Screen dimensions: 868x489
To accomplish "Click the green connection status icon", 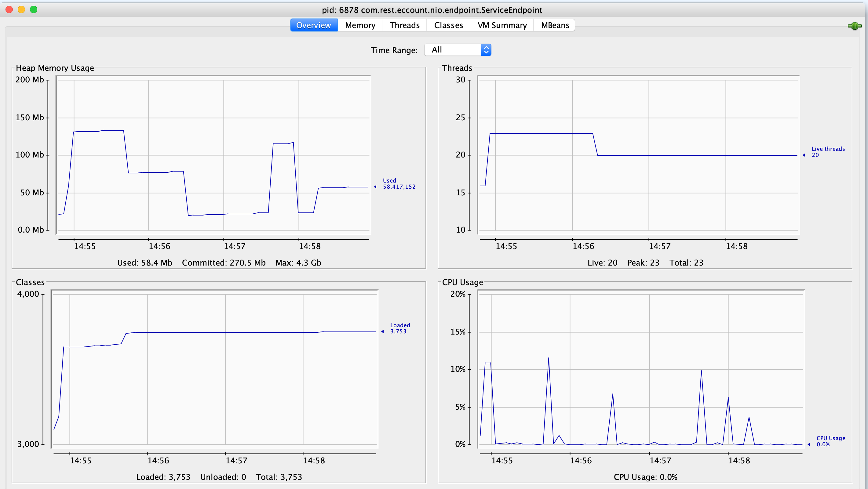I will tap(854, 26).
